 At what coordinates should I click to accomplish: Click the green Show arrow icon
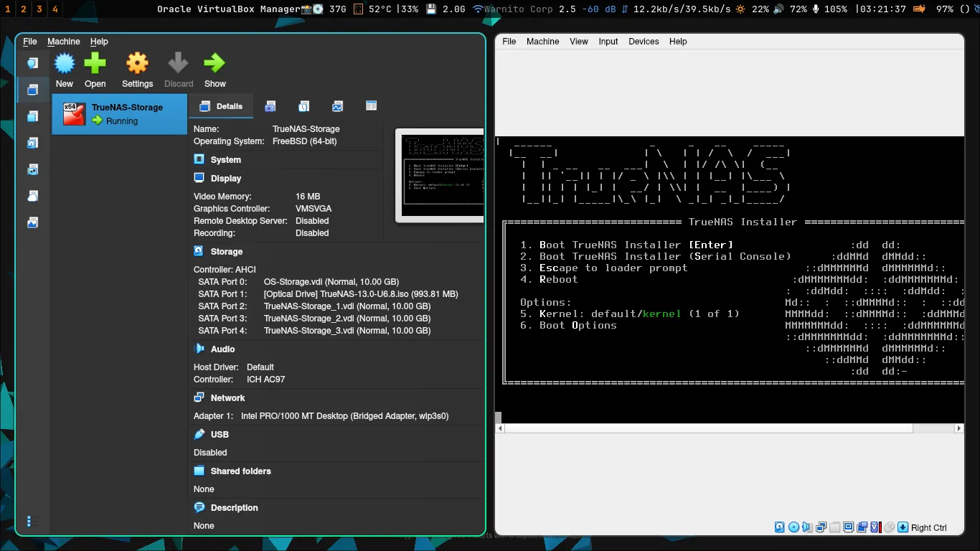(x=215, y=65)
